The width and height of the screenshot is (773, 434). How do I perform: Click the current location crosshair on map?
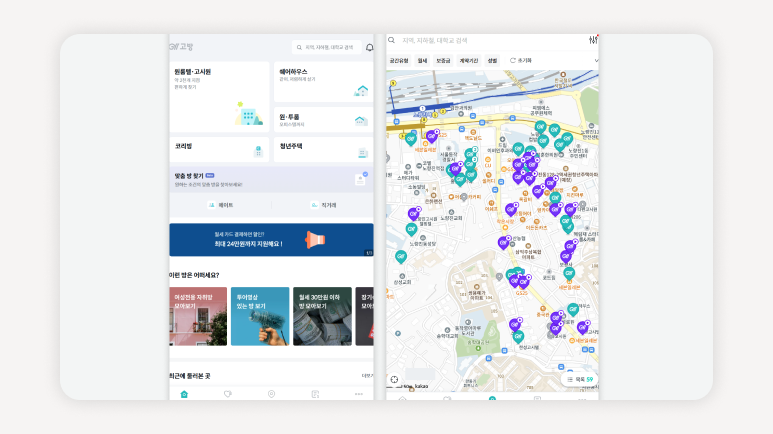394,379
